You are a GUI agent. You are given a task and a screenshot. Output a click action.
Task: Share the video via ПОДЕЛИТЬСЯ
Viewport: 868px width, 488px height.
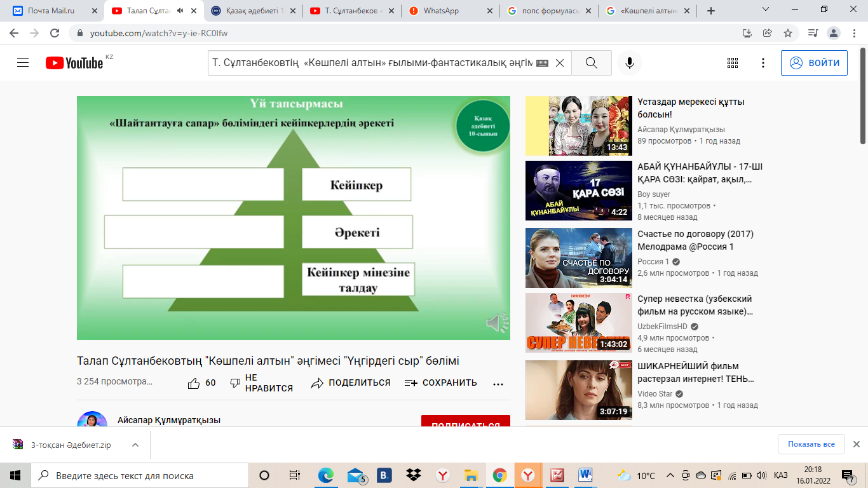tap(351, 383)
